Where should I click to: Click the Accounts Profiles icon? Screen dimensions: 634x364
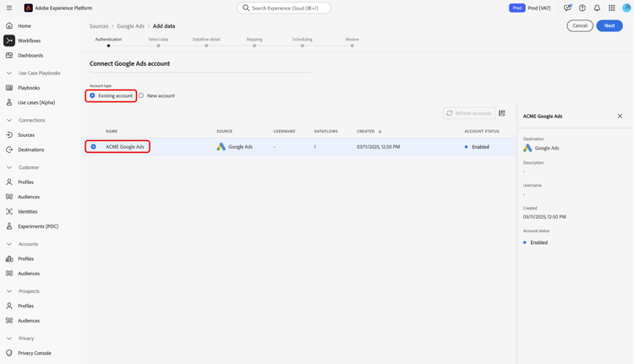(9, 258)
